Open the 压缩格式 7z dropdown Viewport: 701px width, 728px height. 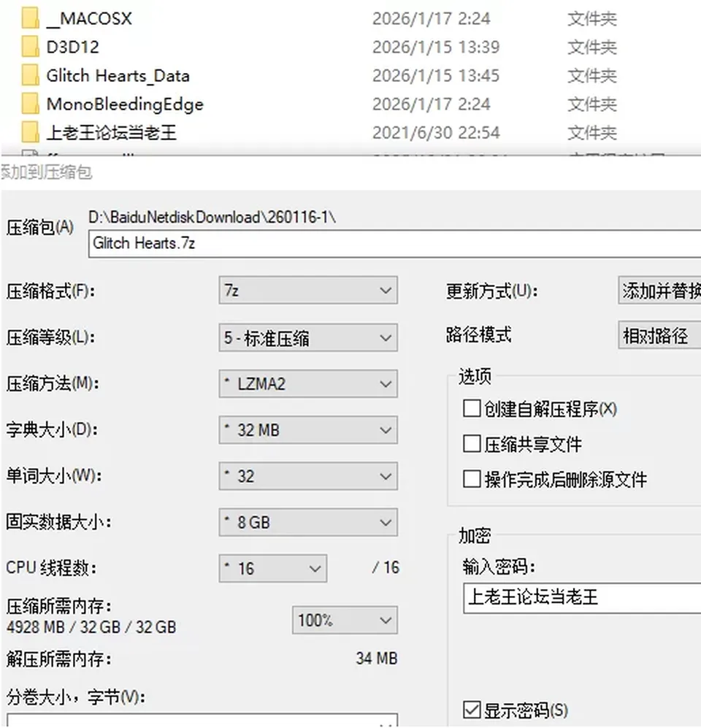[308, 290]
